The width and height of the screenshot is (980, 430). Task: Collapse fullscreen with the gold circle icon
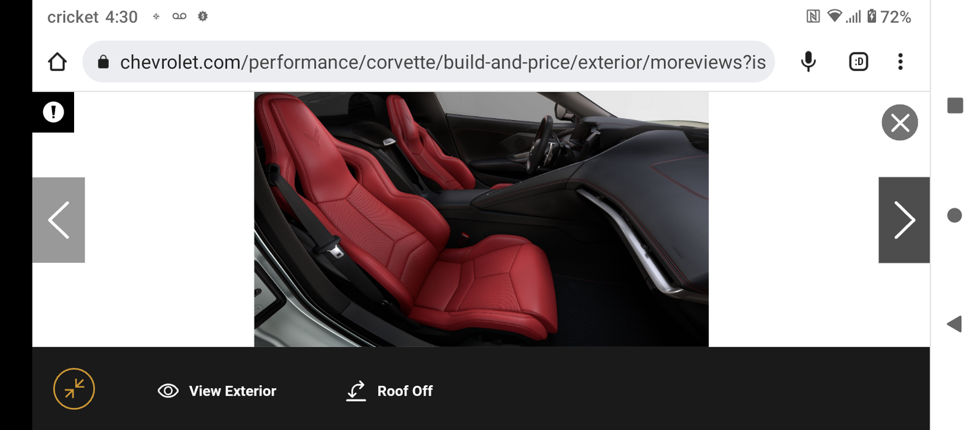[x=74, y=388]
